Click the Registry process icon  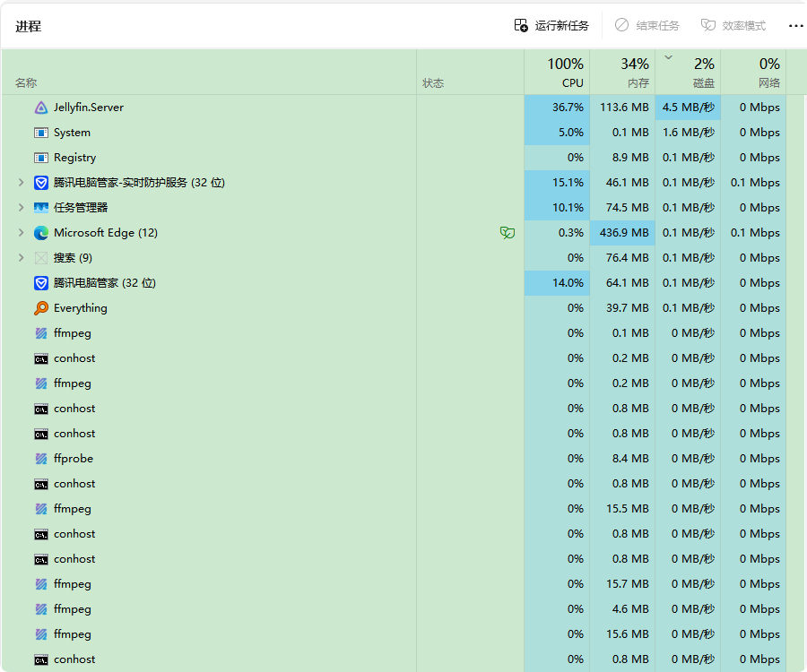pyautogui.click(x=41, y=158)
